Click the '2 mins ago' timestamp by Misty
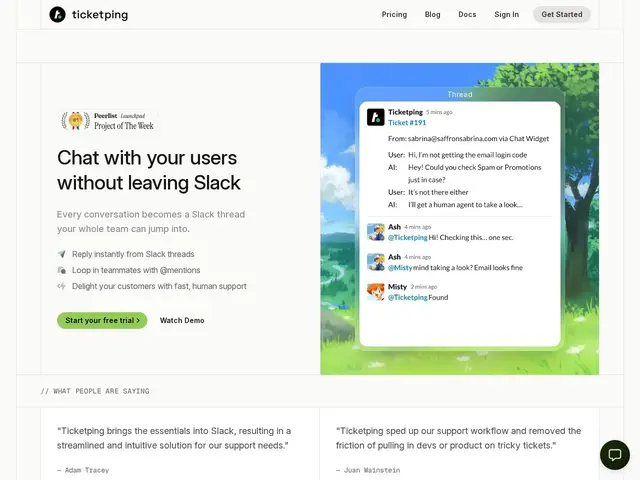 pyautogui.click(x=424, y=287)
